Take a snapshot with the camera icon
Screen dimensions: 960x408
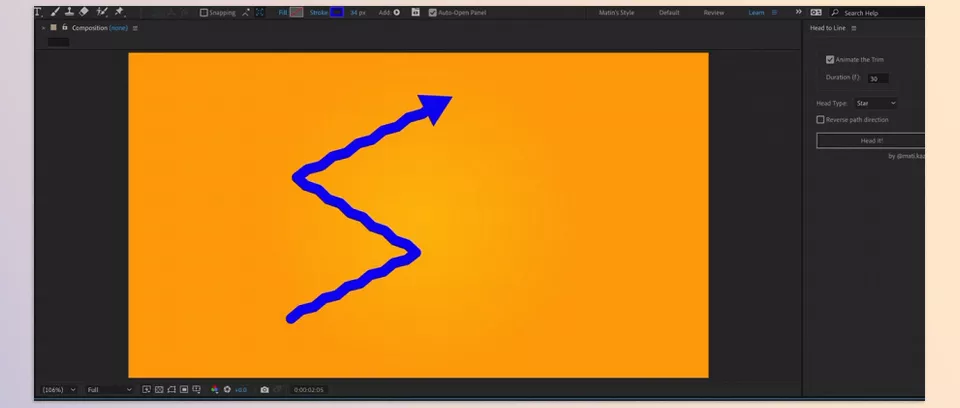(x=264, y=390)
